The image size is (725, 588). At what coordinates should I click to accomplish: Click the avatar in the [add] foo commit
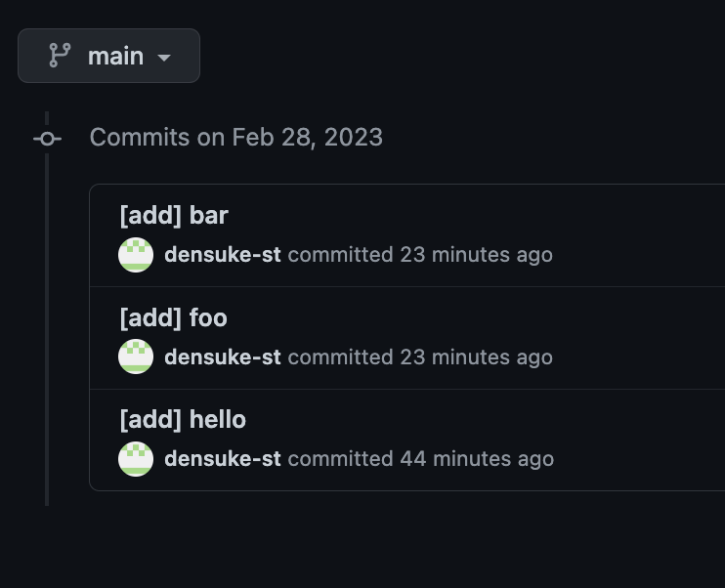[x=136, y=357]
